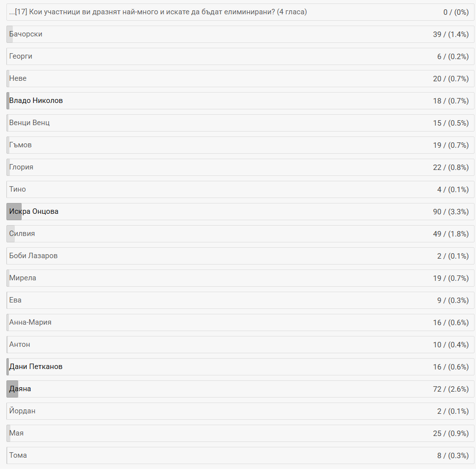Select the Бачорски poll option
The height and width of the screenshot is (470, 476).
tap(240, 34)
